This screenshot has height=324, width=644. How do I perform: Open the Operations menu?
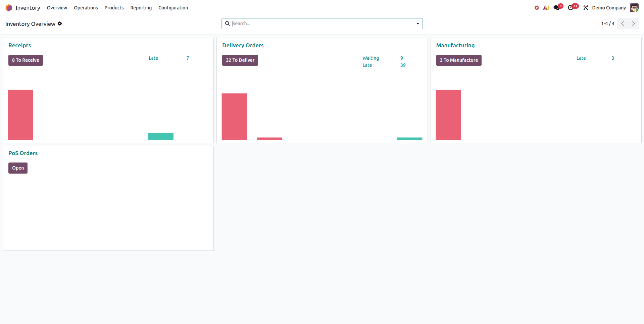[x=86, y=8]
